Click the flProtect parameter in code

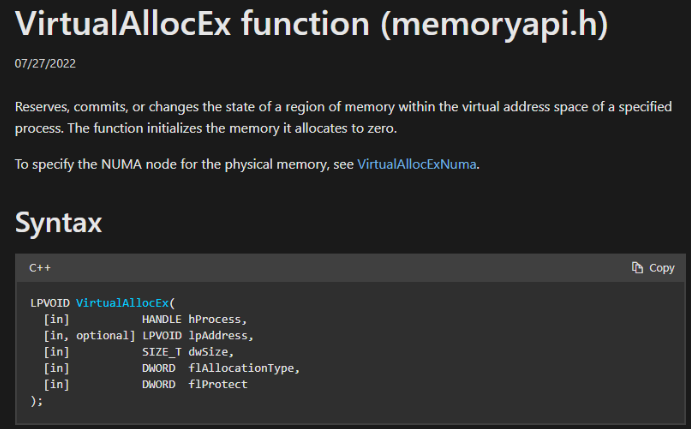(x=217, y=384)
